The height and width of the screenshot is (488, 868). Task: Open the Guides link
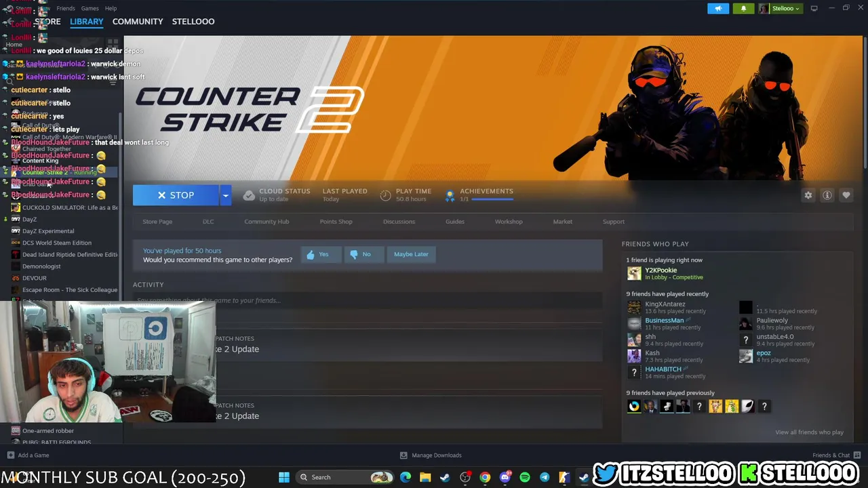click(x=455, y=222)
